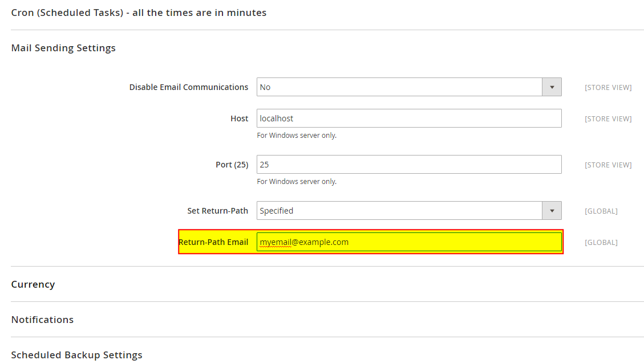Click the Return-Path Email label
Image resolution: width=644 pixels, height=364 pixels.
pos(213,242)
